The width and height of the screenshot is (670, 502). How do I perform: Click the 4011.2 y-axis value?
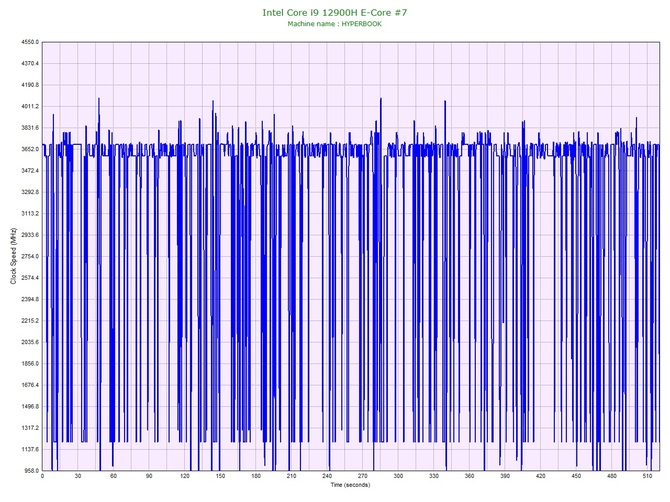(x=30, y=106)
